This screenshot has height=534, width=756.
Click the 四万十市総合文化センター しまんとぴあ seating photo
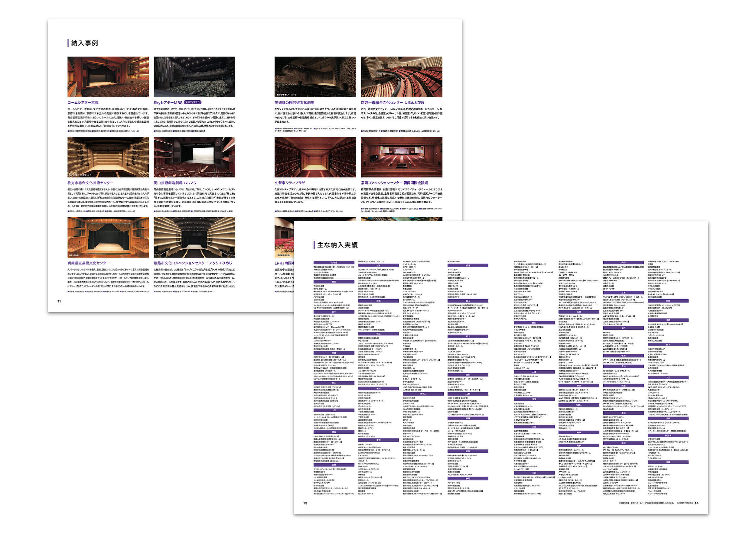click(401, 77)
